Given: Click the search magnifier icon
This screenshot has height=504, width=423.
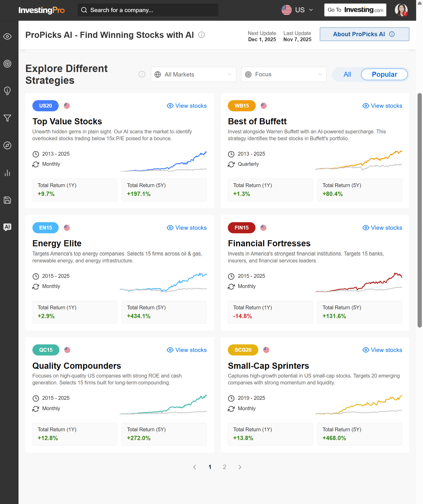Looking at the screenshot, I should pos(84,10).
